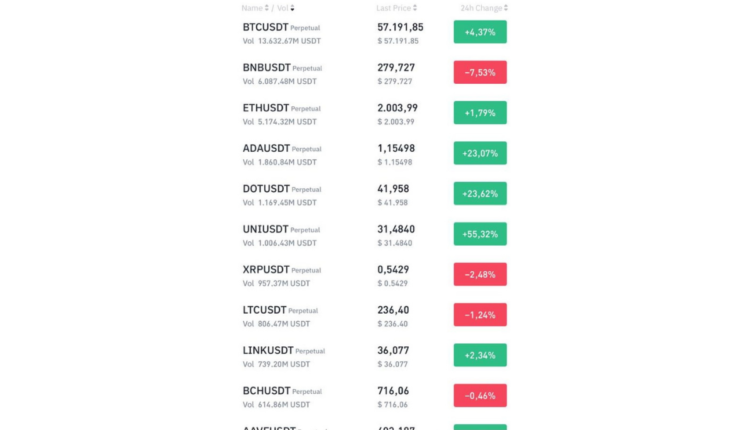Click the -7,53% change badge for BNBUSDT
The height and width of the screenshot is (430, 750).
click(x=480, y=72)
